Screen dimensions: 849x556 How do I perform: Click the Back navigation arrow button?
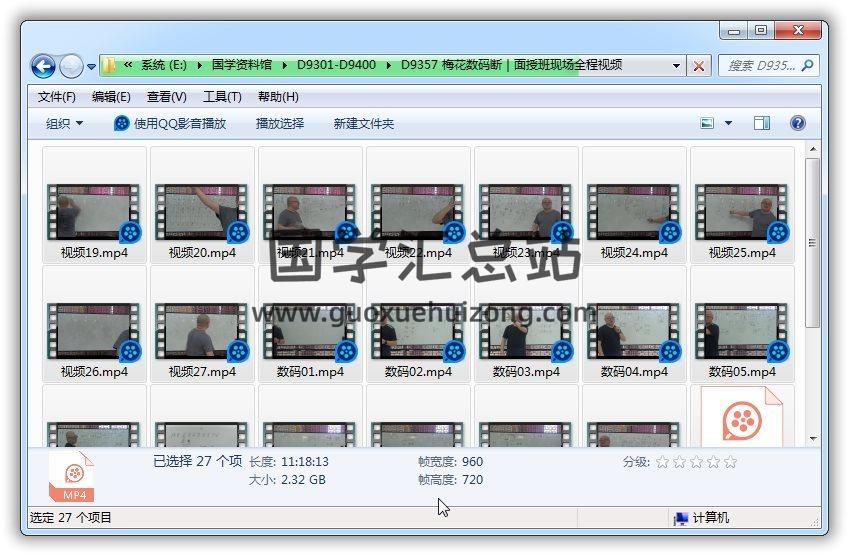tap(43, 67)
